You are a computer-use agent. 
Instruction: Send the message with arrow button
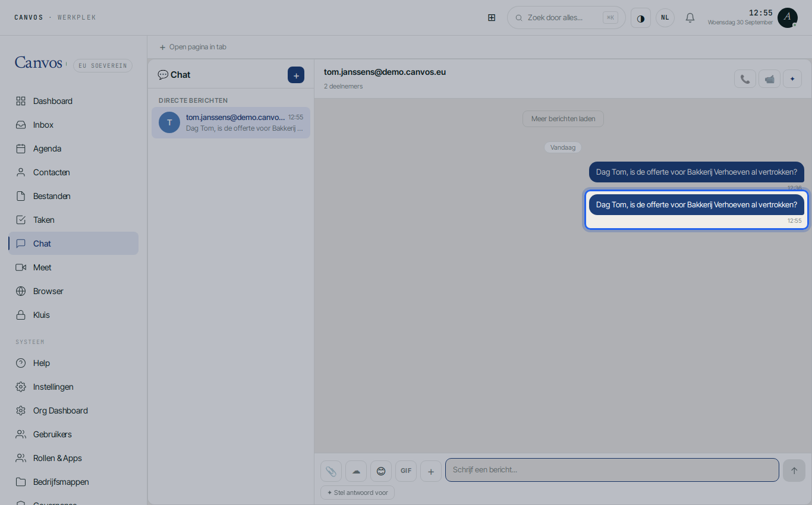click(x=794, y=471)
